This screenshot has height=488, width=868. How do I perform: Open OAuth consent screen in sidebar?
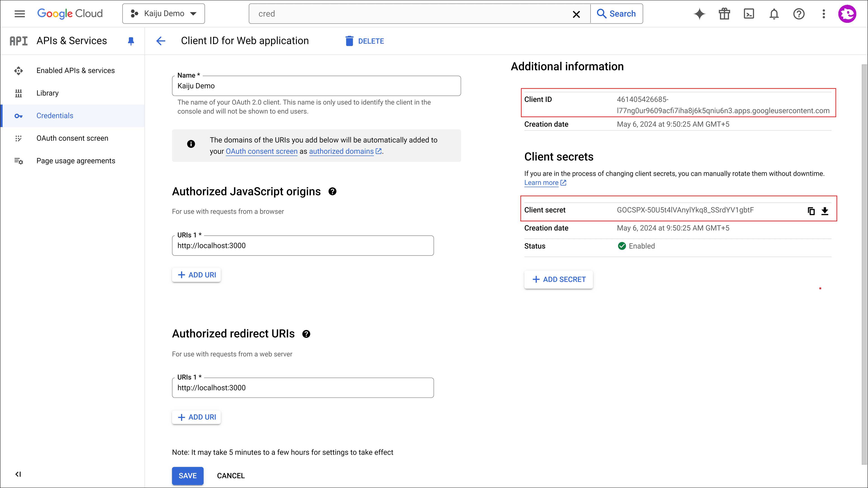point(73,138)
